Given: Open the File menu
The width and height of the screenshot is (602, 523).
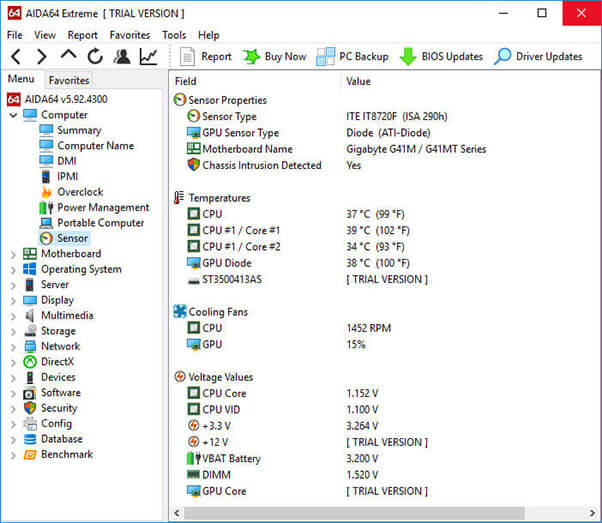Looking at the screenshot, I should point(15,35).
